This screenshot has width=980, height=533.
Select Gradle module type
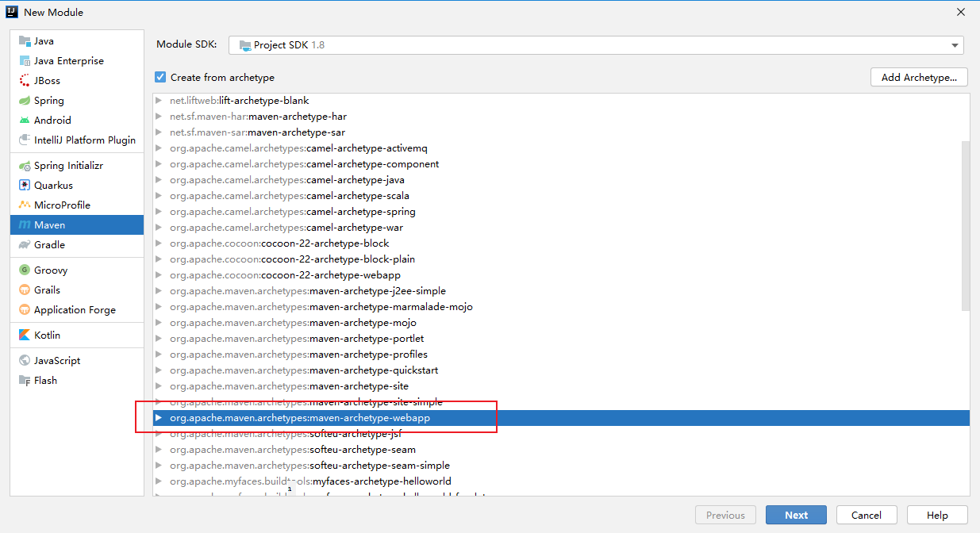77,245
